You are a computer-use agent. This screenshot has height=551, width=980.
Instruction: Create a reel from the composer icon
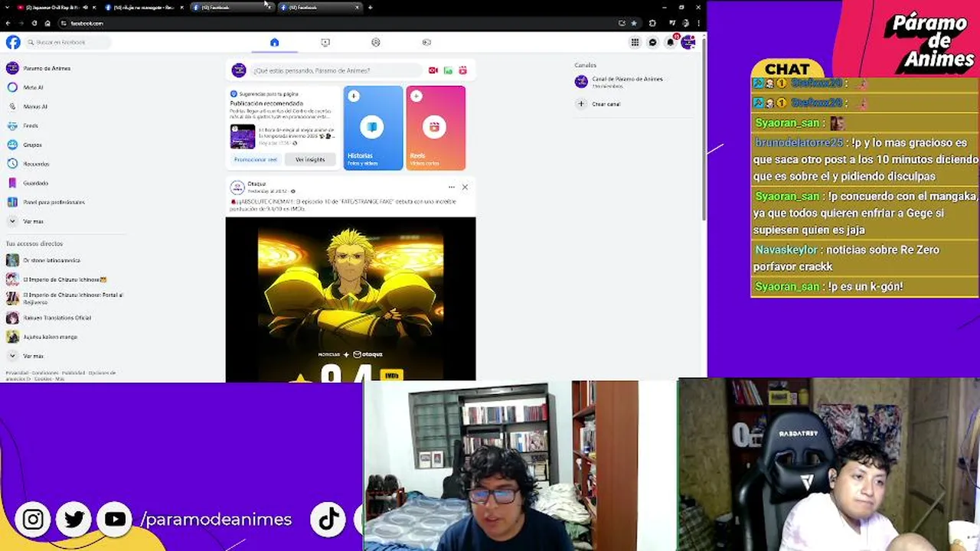pos(462,70)
